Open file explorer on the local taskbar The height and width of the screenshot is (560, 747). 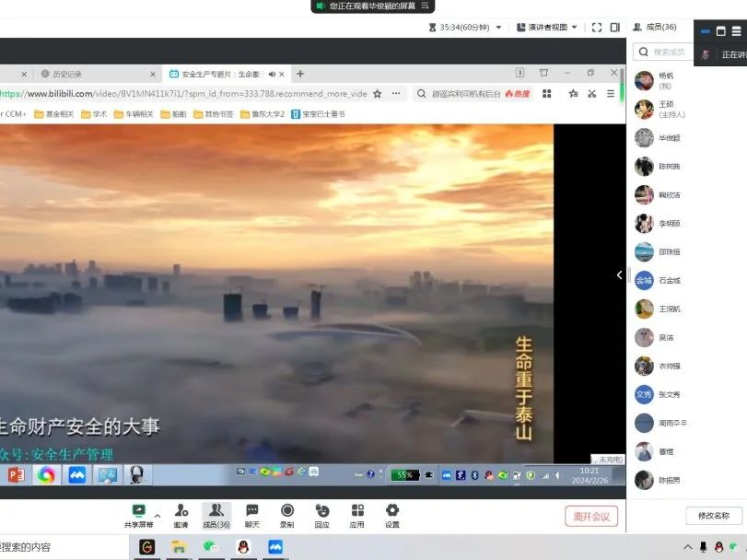click(x=179, y=547)
